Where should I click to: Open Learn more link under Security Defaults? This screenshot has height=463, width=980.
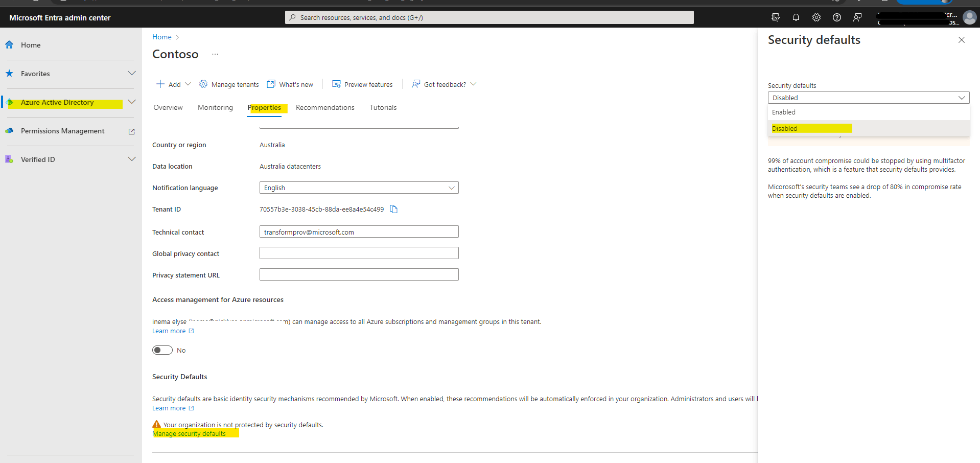click(x=173, y=408)
